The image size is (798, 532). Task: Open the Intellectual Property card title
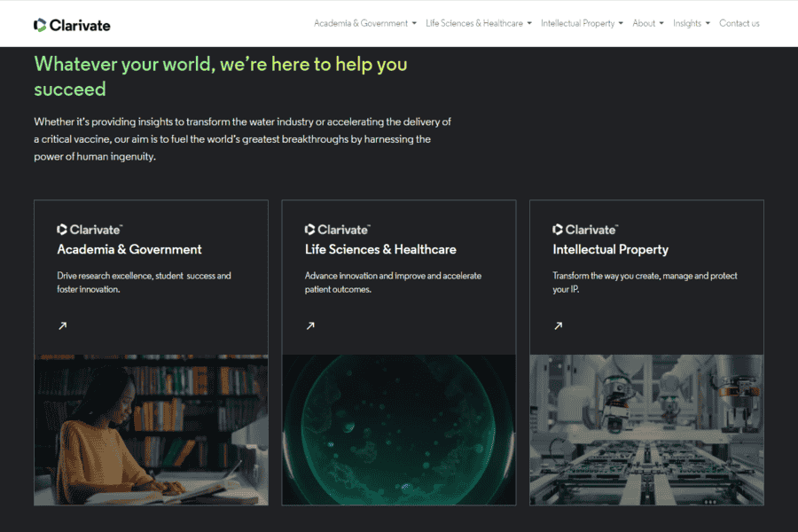611,249
